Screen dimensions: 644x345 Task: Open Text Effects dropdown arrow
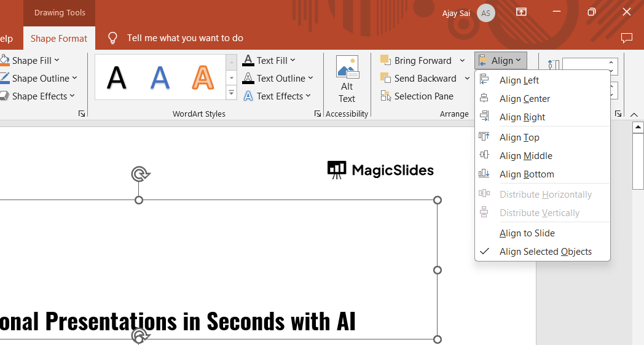[x=308, y=96]
